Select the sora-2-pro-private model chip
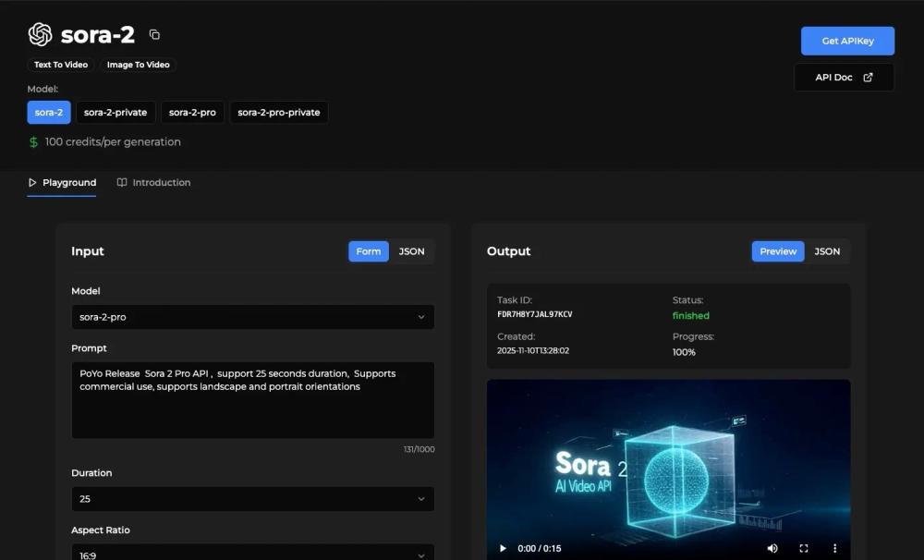924x560 pixels. [x=279, y=113]
